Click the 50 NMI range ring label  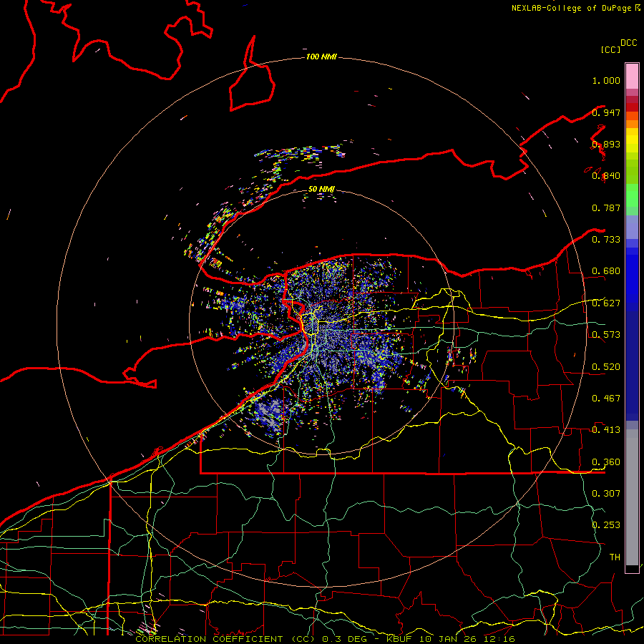[x=321, y=189]
